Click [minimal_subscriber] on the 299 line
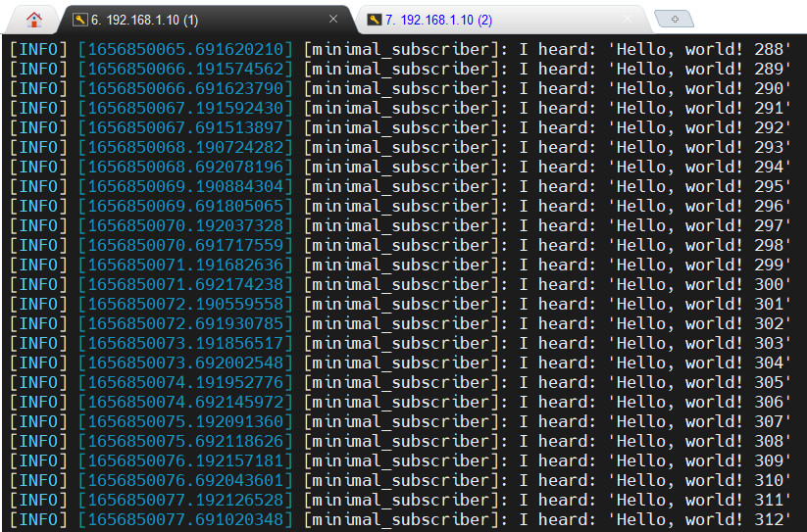The image size is (807, 532). pos(401,265)
